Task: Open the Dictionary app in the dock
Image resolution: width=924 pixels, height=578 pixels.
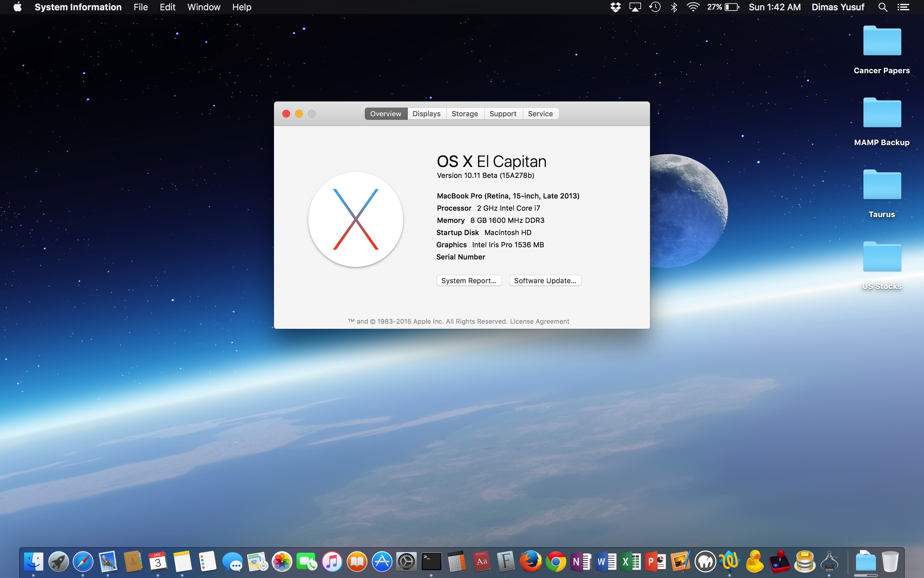Action: click(x=481, y=562)
